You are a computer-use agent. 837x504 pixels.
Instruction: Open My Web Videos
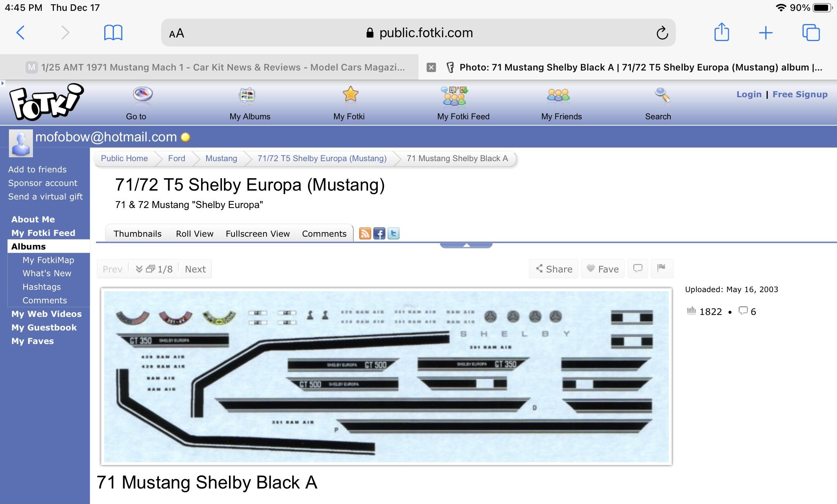(46, 314)
